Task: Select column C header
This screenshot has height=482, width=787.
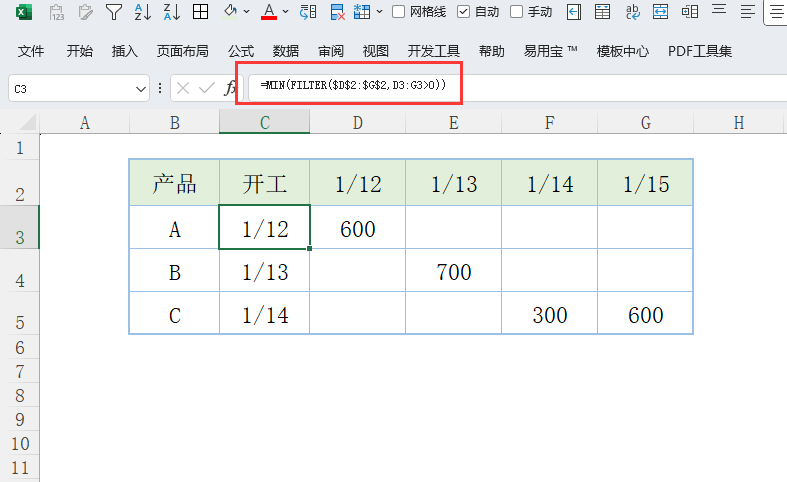Action: coord(265,123)
